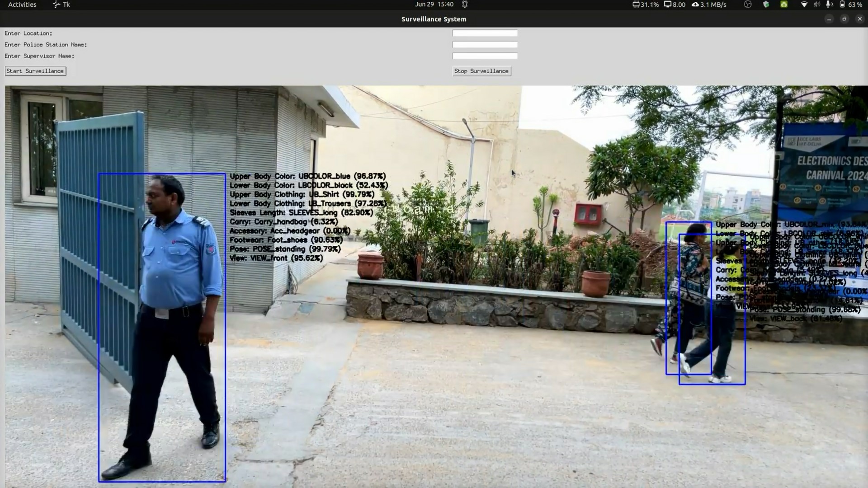The height and width of the screenshot is (488, 868).
Task: Restore the Surveillance System window size
Action: pyautogui.click(x=844, y=19)
